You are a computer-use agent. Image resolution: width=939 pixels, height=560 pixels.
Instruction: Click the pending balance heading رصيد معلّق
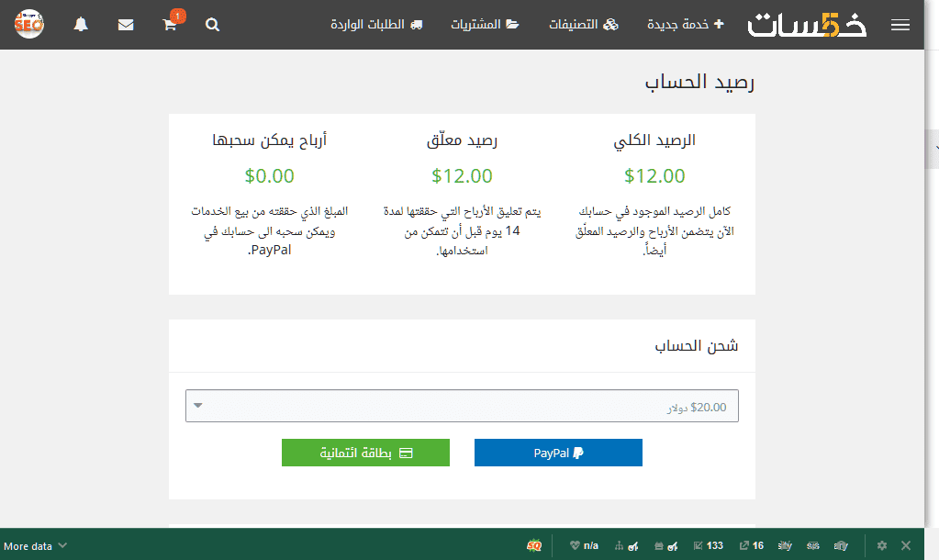click(462, 140)
